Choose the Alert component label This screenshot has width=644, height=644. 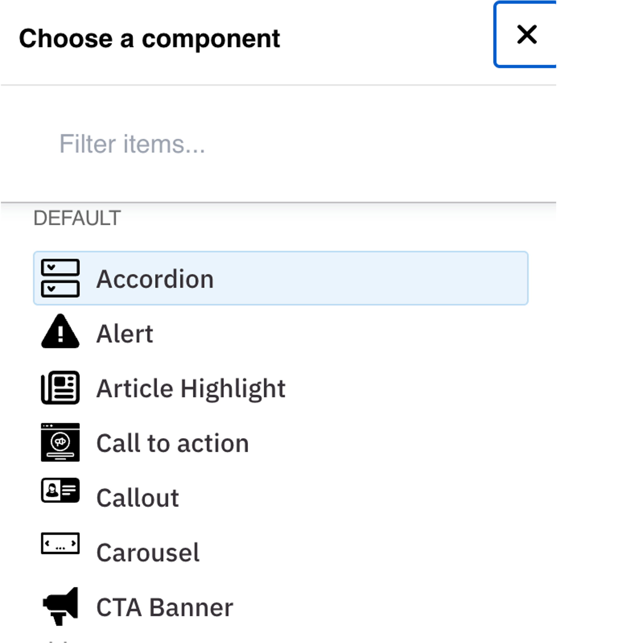click(x=125, y=334)
